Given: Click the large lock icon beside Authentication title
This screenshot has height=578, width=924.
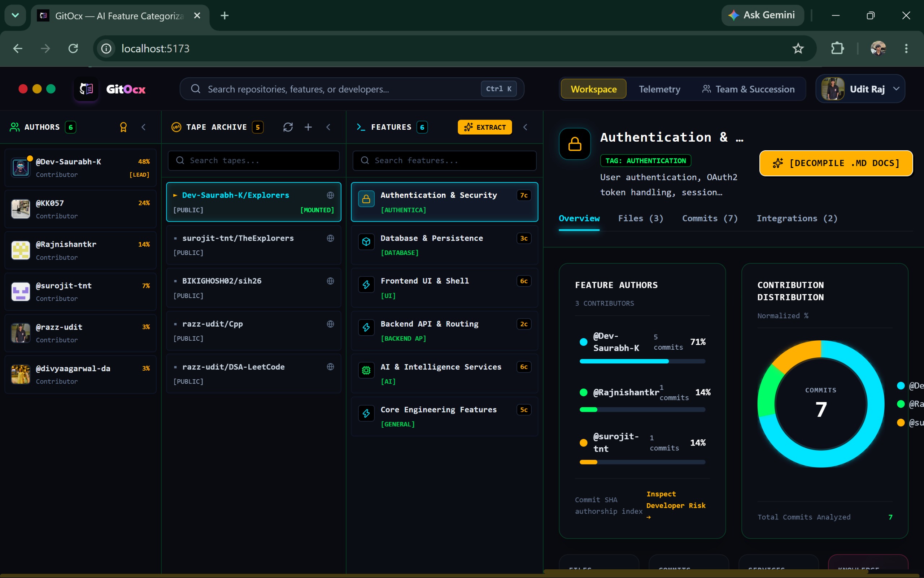Looking at the screenshot, I should click(575, 144).
